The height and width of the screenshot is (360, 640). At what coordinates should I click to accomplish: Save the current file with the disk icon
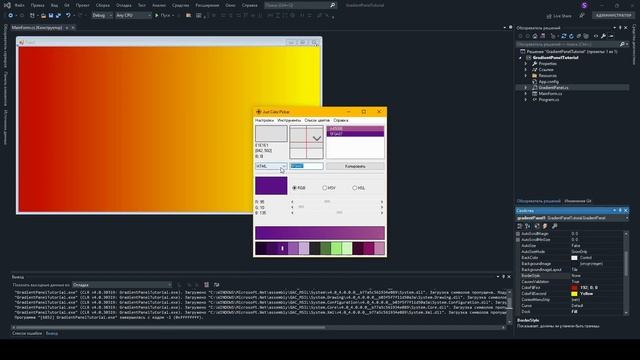coord(51,16)
